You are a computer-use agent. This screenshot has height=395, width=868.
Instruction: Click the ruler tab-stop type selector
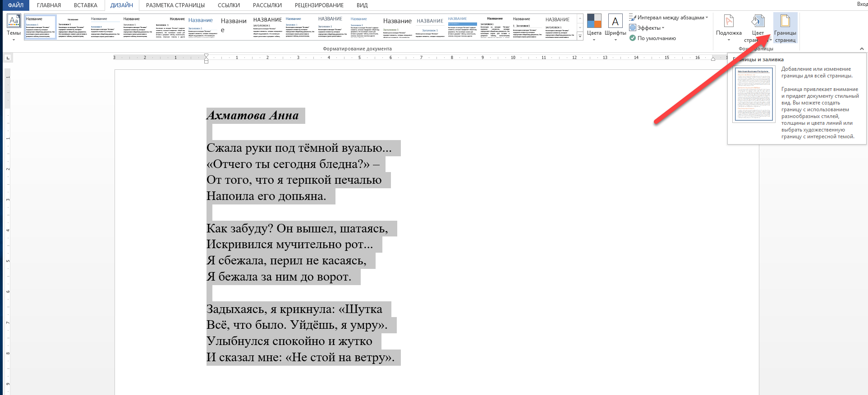[8, 58]
